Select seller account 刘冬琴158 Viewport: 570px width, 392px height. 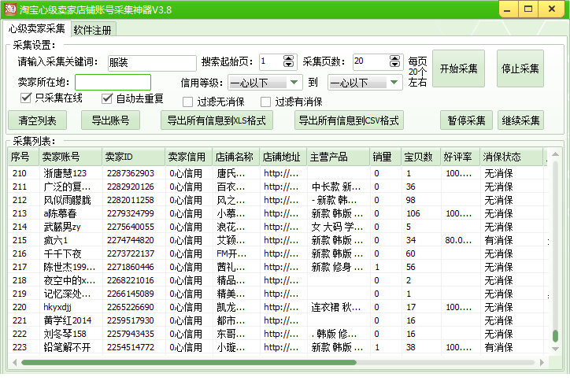tap(65, 334)
